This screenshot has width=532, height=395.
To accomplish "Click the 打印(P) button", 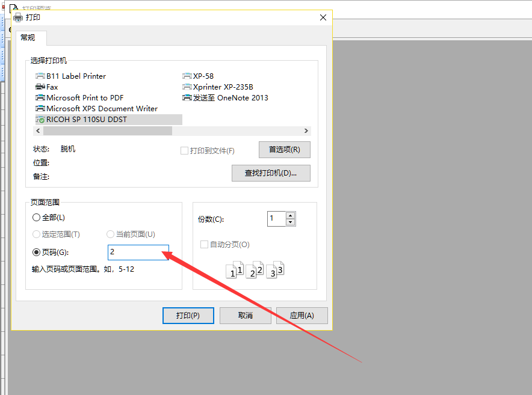I will point(187,316).
